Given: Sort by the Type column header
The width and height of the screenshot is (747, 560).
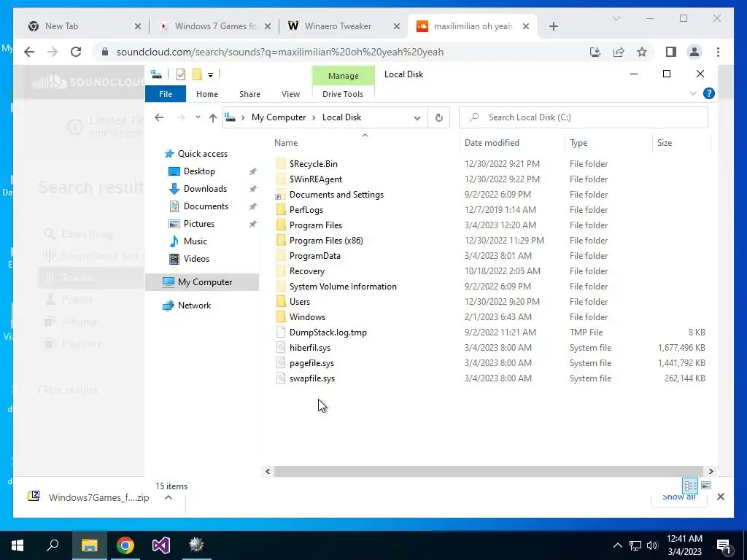Looking at the screenshot, I should point(608,143).
